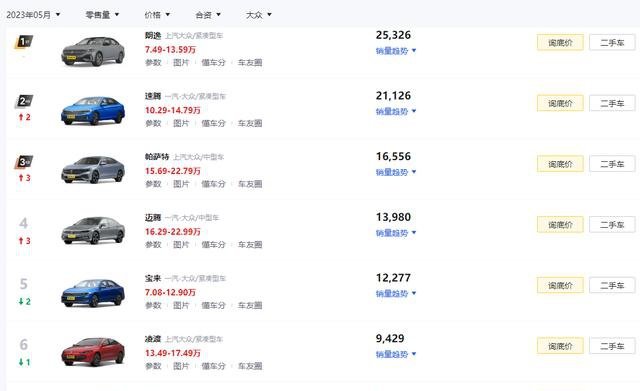This screenshot has height=391, width=640.
Task: Click 二手车 button for 迈腾
Action: (612, 224)
